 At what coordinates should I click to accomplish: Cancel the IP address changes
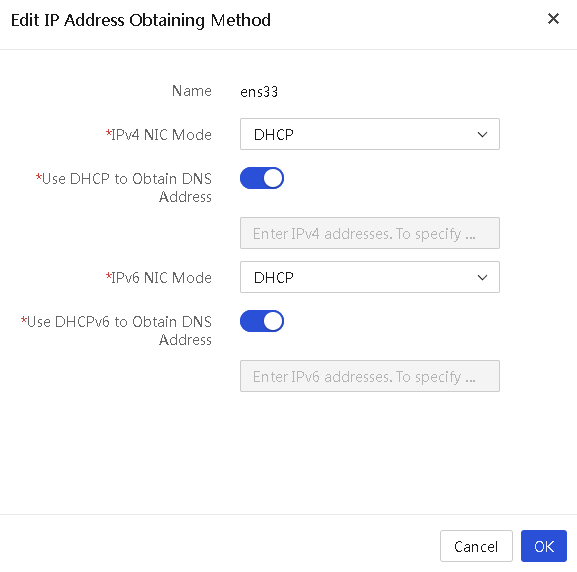point(476,546)
